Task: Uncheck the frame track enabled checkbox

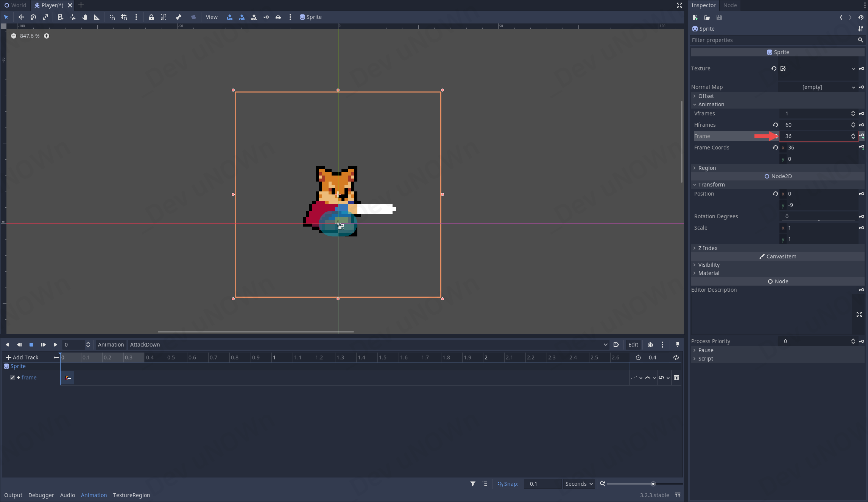Action: (x=12, y=378)
